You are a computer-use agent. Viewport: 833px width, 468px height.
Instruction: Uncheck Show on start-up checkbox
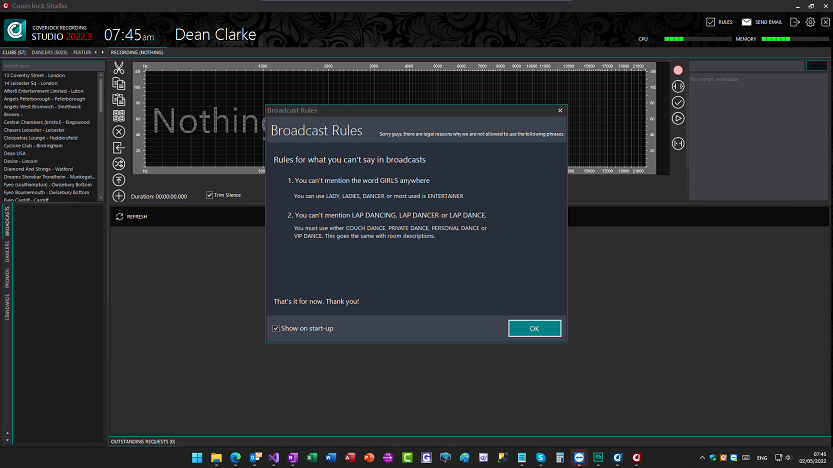(x=276, y=329)
